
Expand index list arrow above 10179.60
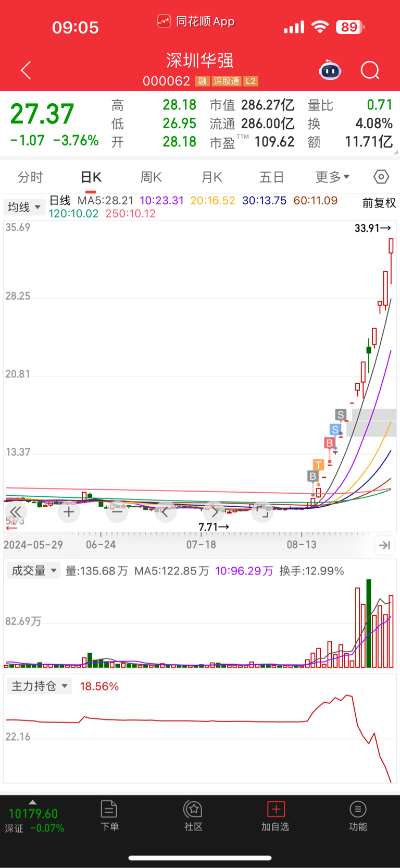[33, 802]
